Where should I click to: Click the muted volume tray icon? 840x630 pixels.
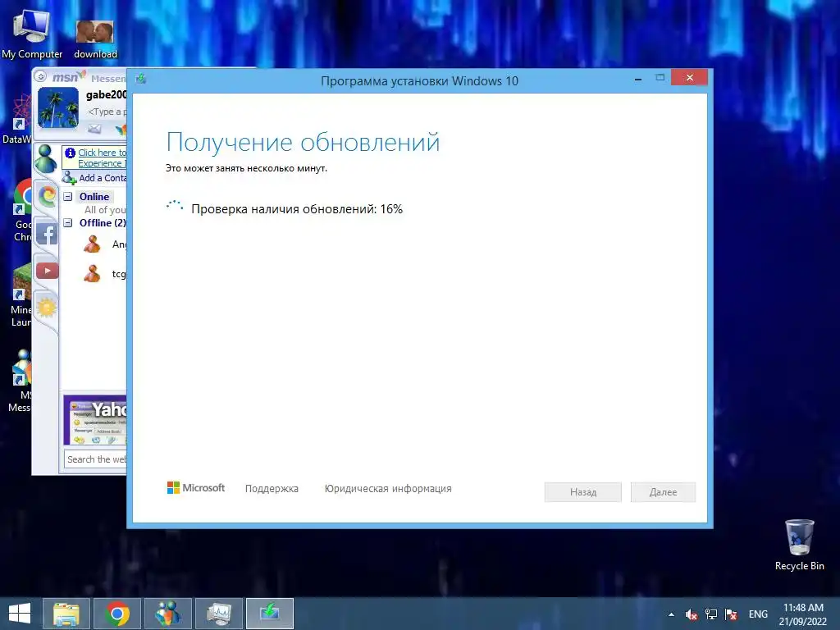point(691,614)
